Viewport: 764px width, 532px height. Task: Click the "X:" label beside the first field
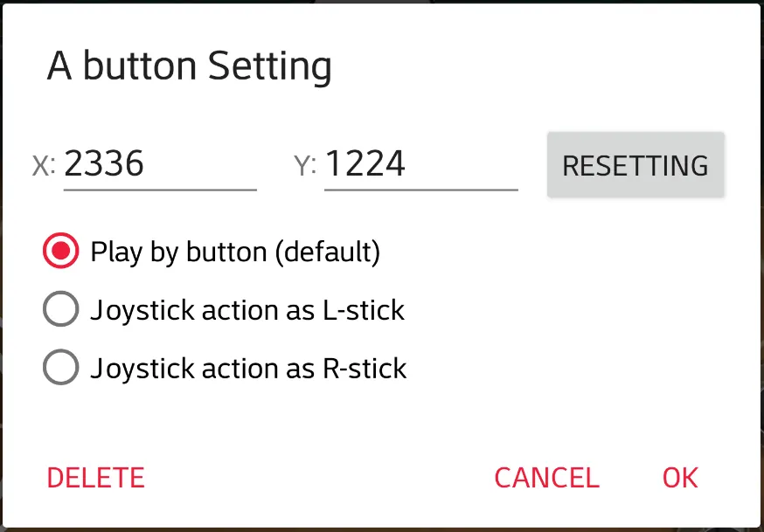44,166
